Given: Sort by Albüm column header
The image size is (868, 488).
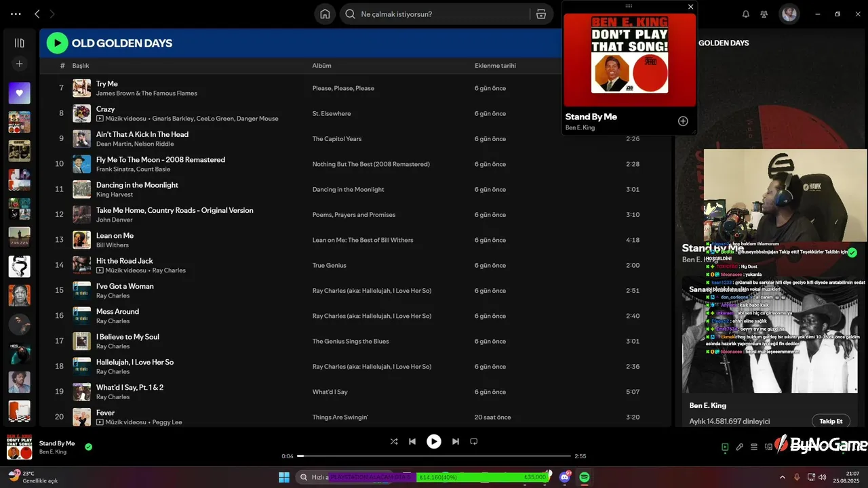Looking at the screenshot, I should click(x=321, y=66).
